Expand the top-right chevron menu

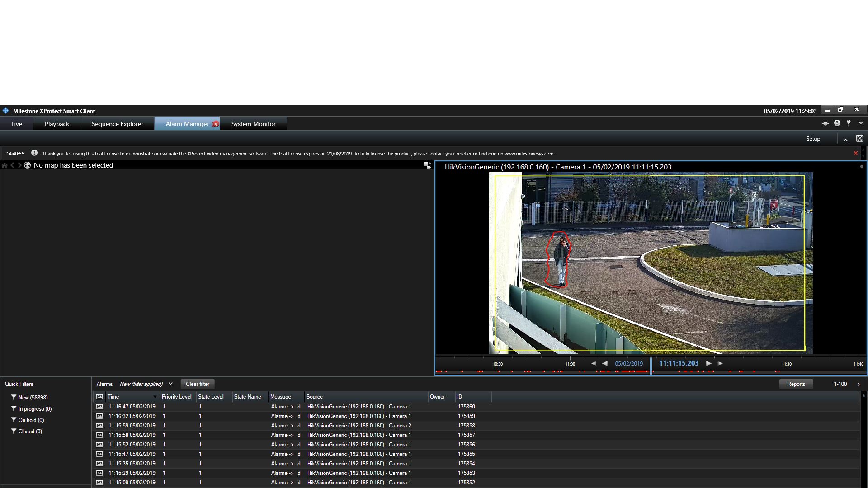tap(861, 123)
